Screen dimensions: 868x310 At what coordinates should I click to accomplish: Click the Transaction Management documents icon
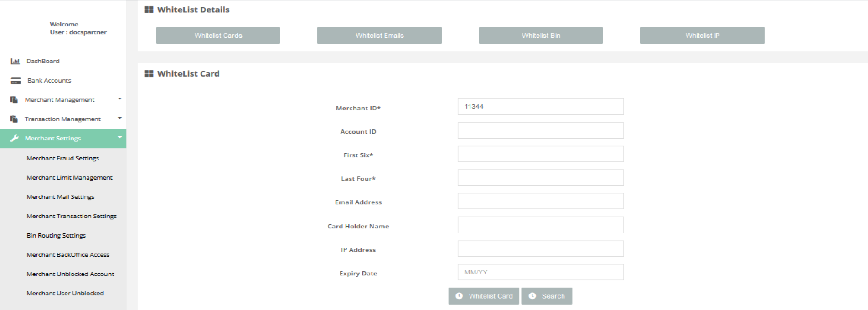(x=14, y=119)
